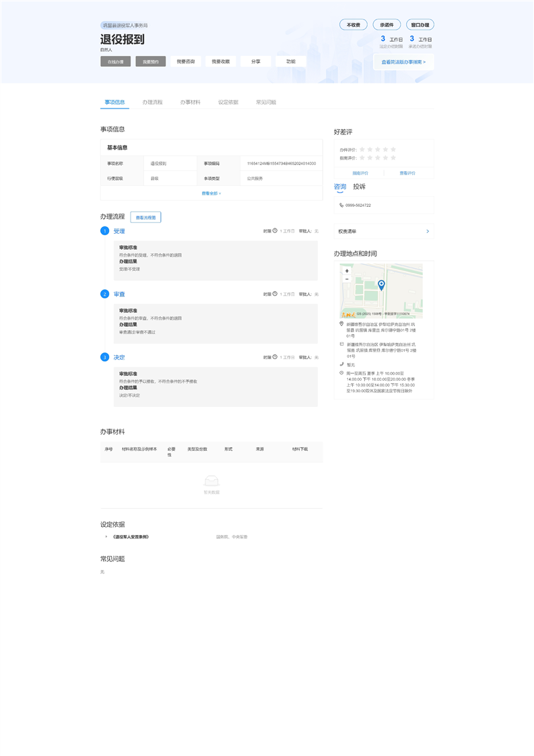Switch to the 办理流程 tab
The width and height of the screenshot is (534, 756).
point(152,102)
